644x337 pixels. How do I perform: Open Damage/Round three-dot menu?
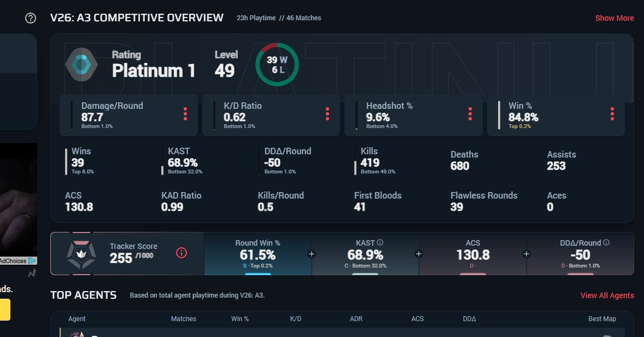pyautogui.click(x=185, y=114)
